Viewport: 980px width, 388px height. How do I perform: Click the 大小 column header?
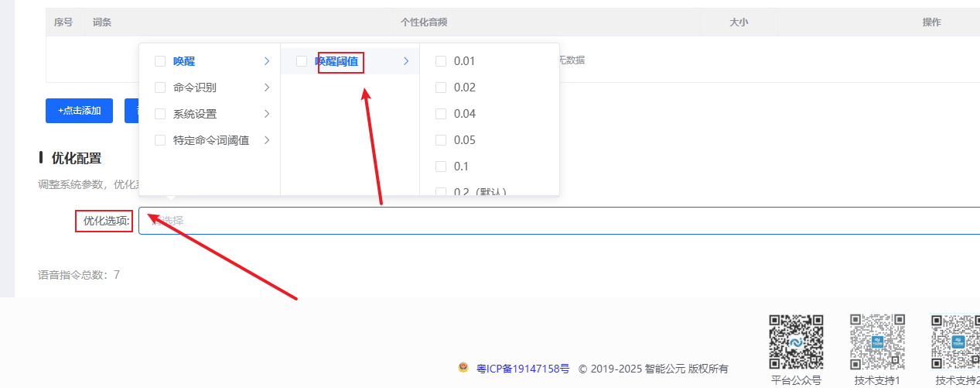(x=739, y=22)
